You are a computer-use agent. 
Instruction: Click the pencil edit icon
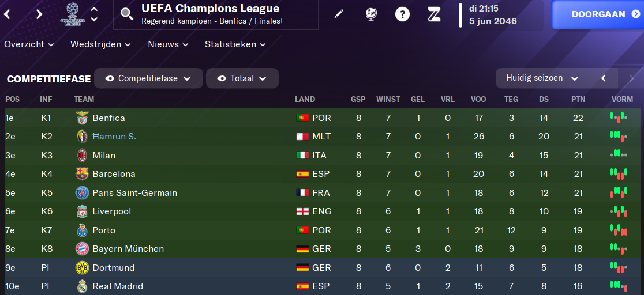pos(338,14)
